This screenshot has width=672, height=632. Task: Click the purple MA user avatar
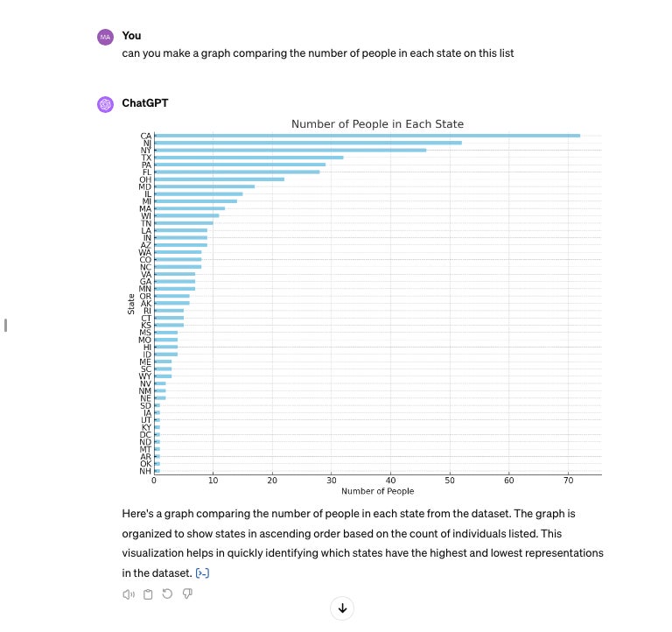[105, 37]
